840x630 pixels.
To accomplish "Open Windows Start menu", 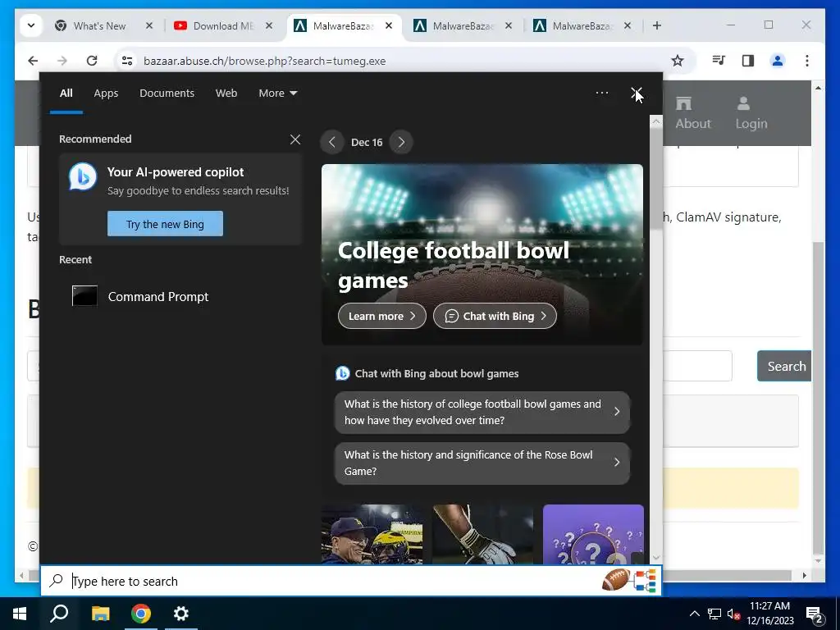I will click(20, 614).
